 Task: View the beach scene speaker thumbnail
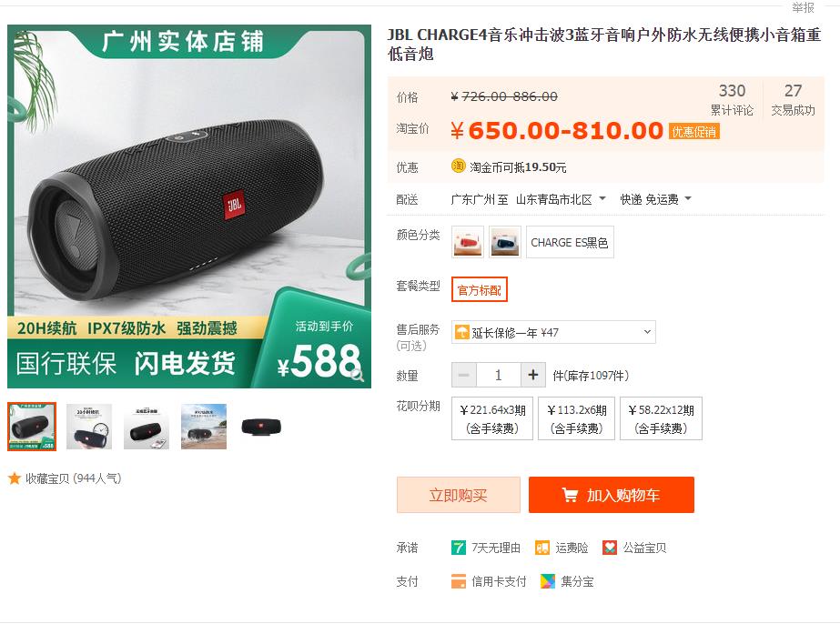pyautogui.click(x=204, y=427)
